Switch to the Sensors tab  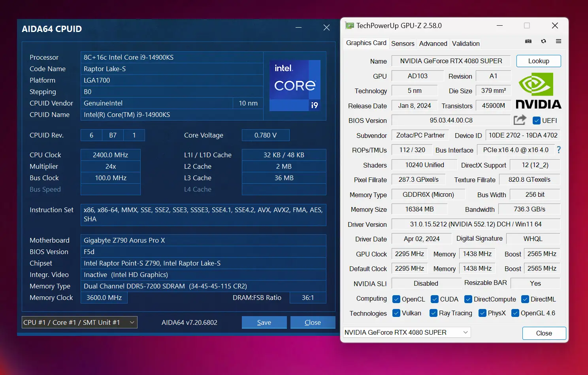click(403, 43)
